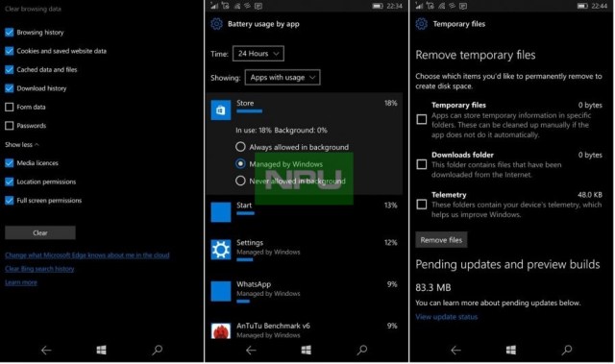Click the 22:34 clock on Battery screen
This screenshot has width=615, height=364.
(394, 6)
